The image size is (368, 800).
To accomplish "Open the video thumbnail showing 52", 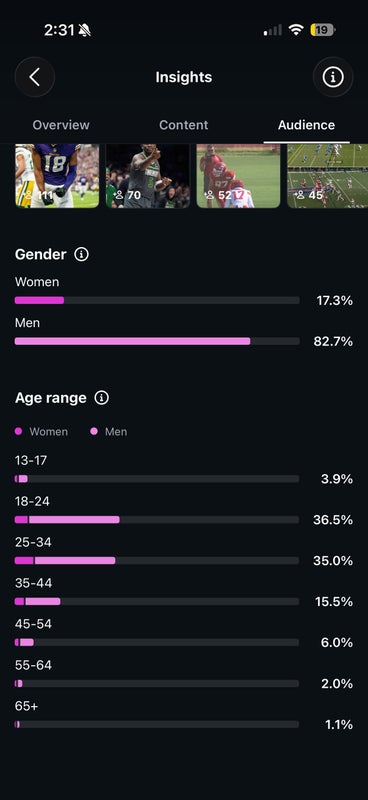I will [x=238, y=176].
